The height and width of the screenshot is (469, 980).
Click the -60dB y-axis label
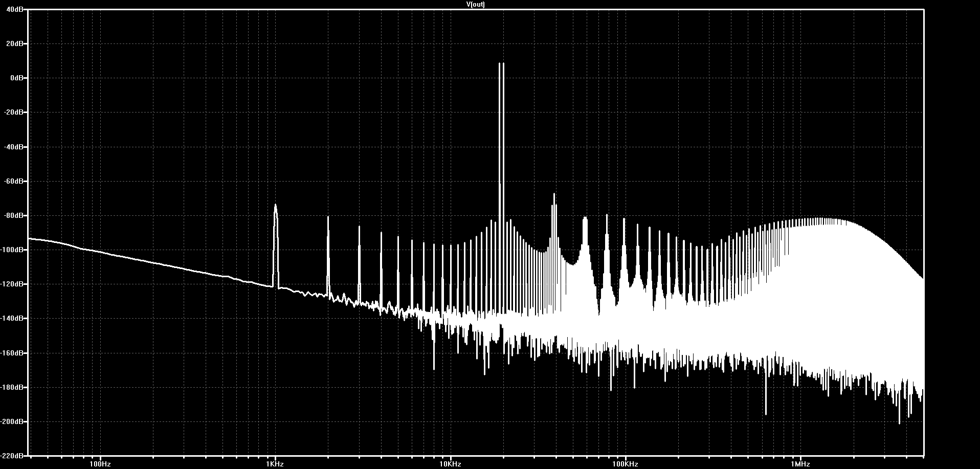(14, 181)
